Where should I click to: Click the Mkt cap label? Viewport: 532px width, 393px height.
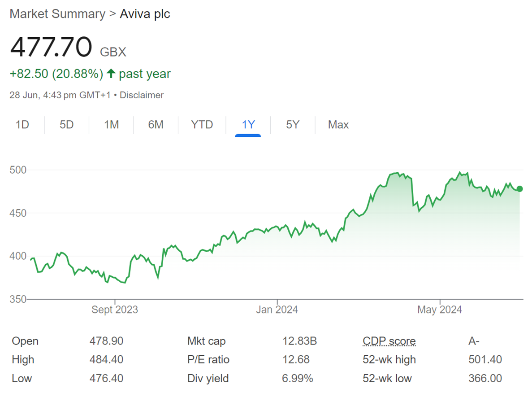tap(206, 341)
